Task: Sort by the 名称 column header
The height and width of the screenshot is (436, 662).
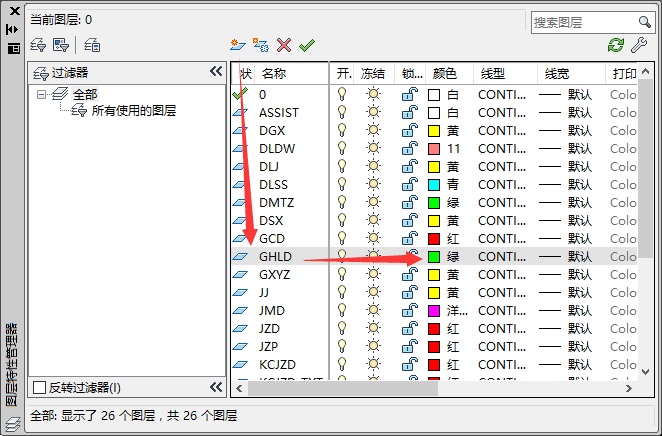Action: pos(274,74)
